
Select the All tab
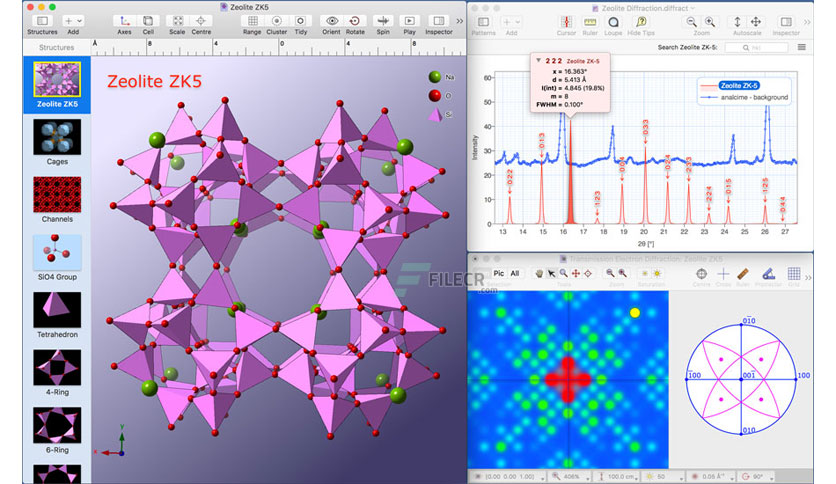(x=515, y=273)
